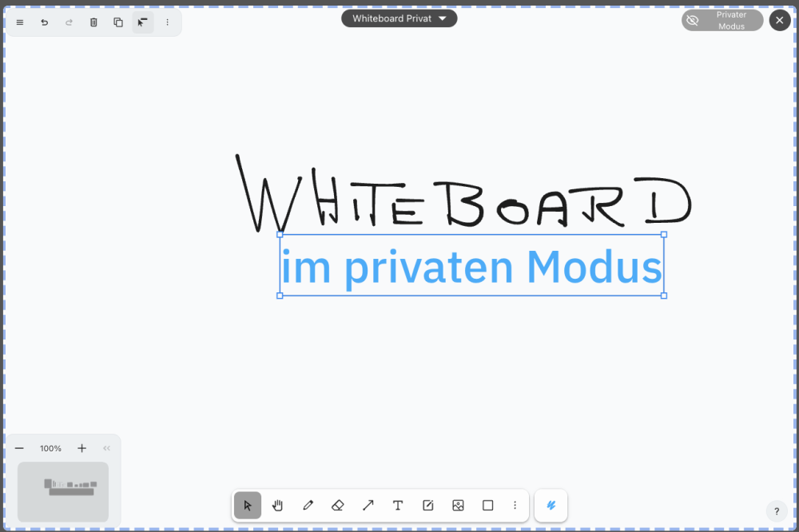Open the blue style panel button
Screen dimensions: 799x532
coord(551,506)
